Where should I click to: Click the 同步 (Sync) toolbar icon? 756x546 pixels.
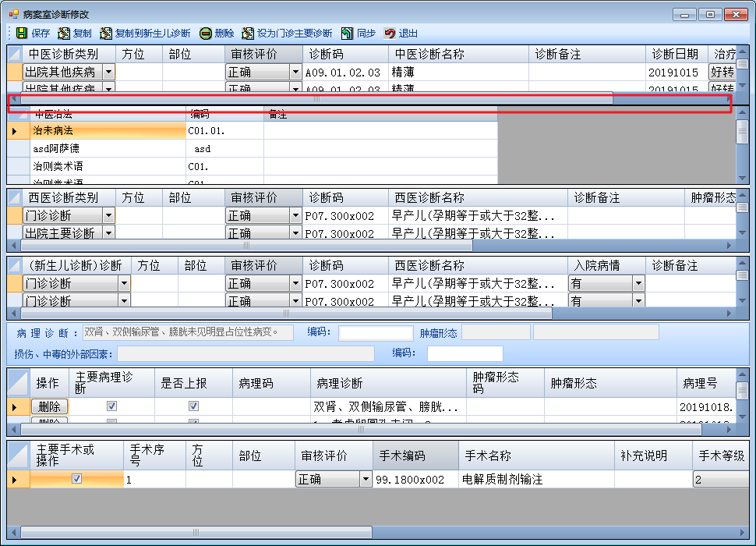(x=347, y=34)
